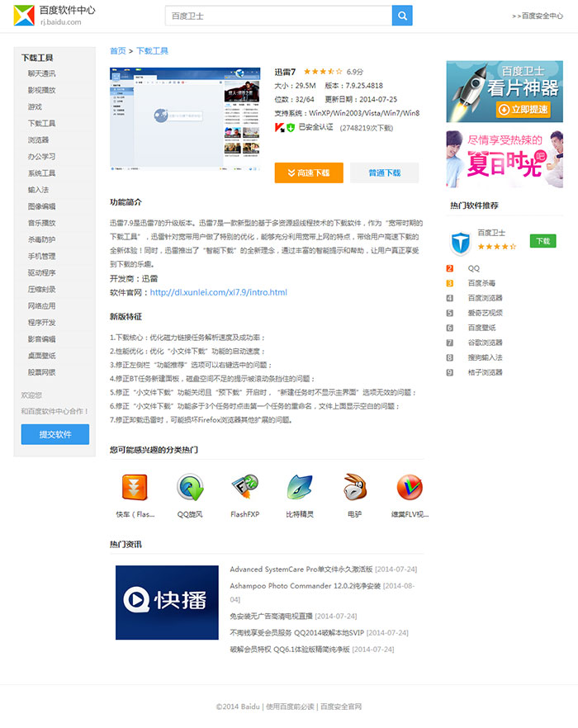Select 桌面壁纸 category in sidebar

pos(41,356)
